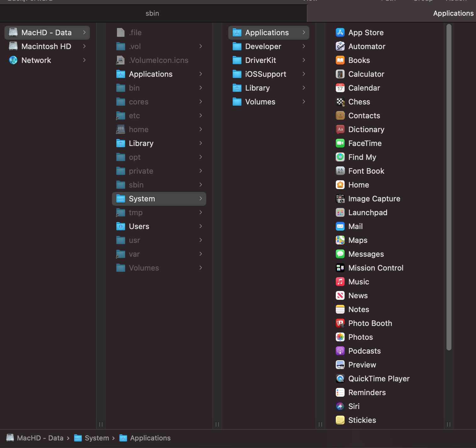The width and height of the screenshot is (476, 448).
Task: Click the Music app icon
Action: point(340,282)
